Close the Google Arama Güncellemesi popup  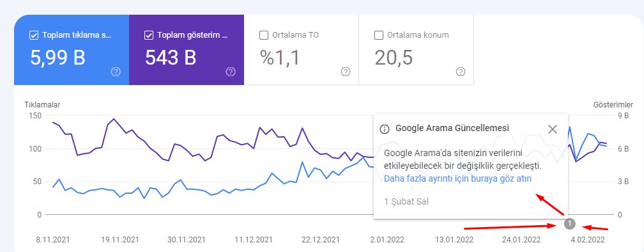[553, 129]
